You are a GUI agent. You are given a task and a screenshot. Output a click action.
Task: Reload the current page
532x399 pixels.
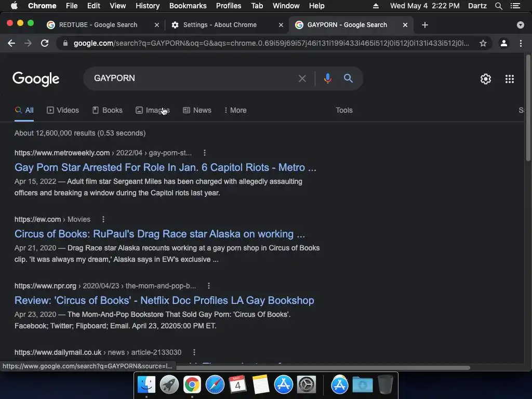click(x=45, y=43)
